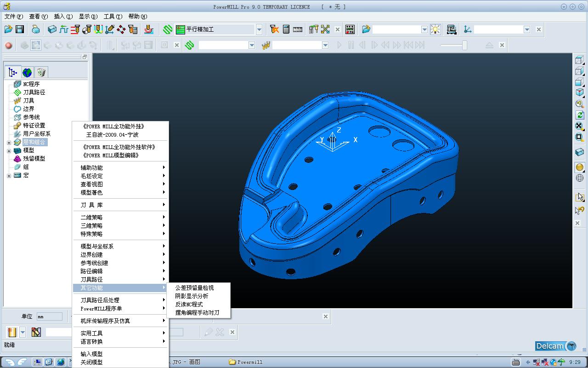Screen dimensions: 588x368
Task: Click the red simulation record icon
Action: pyautogui.click(x=8, y=45)
